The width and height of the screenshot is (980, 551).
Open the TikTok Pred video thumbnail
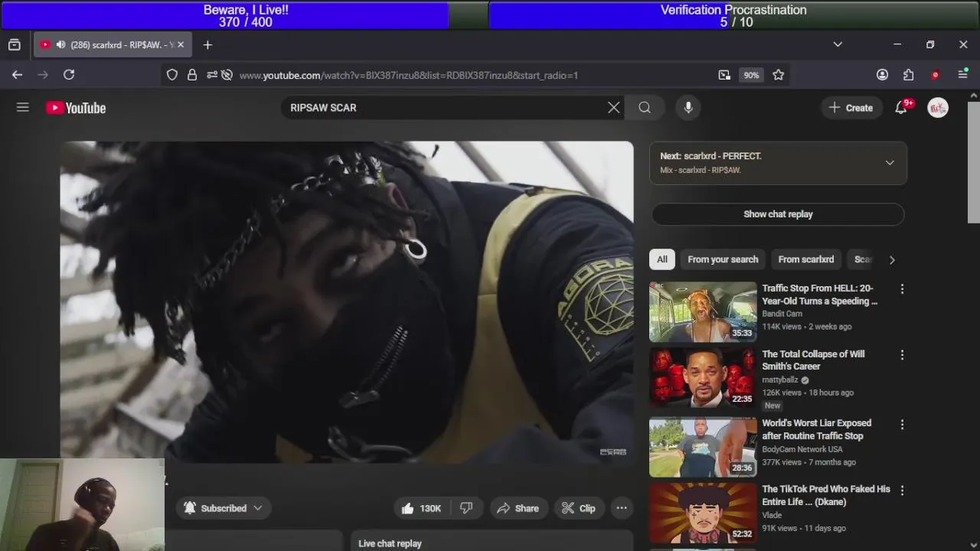[x=703, y=513]
